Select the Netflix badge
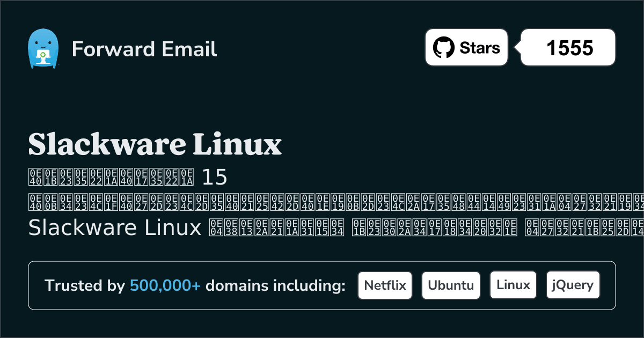The width and height of the screenshot is (644, 338). [385, 285]
